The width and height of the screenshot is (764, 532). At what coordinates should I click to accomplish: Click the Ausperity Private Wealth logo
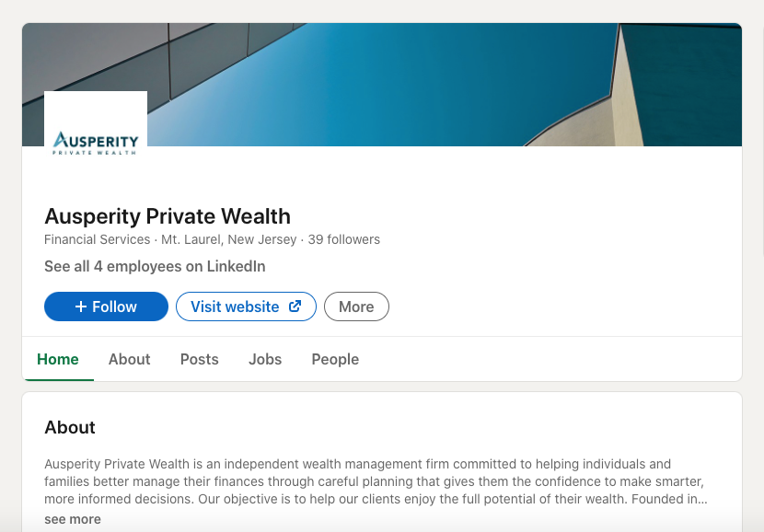[96, 143]
